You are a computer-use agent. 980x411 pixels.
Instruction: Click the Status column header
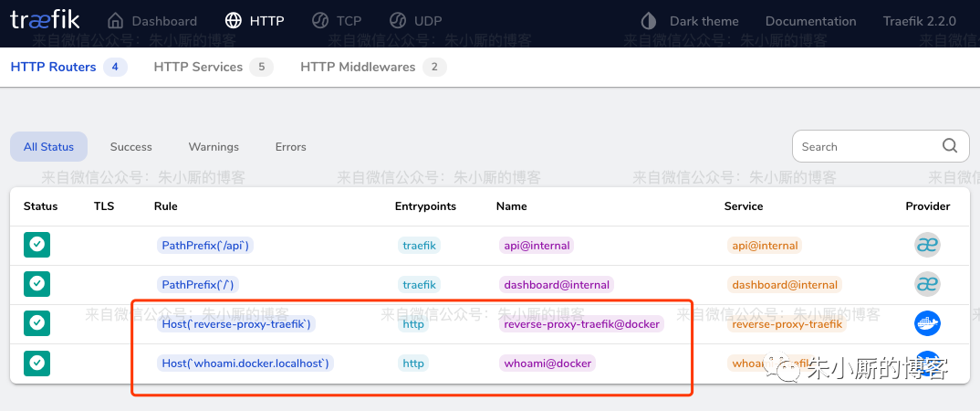point(41,205)
